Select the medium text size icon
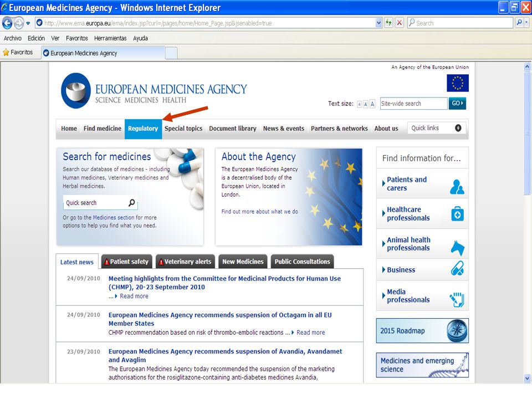The width and height of the screenshot is (532, 399). pyautogui.click(x=365, y=104)
